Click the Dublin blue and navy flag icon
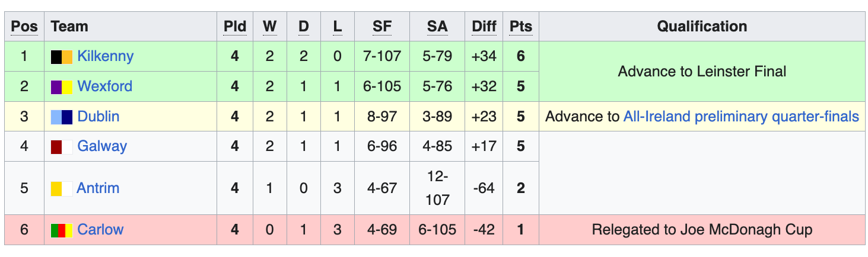This screenshot has width=868, height=257. click(62, 117)
